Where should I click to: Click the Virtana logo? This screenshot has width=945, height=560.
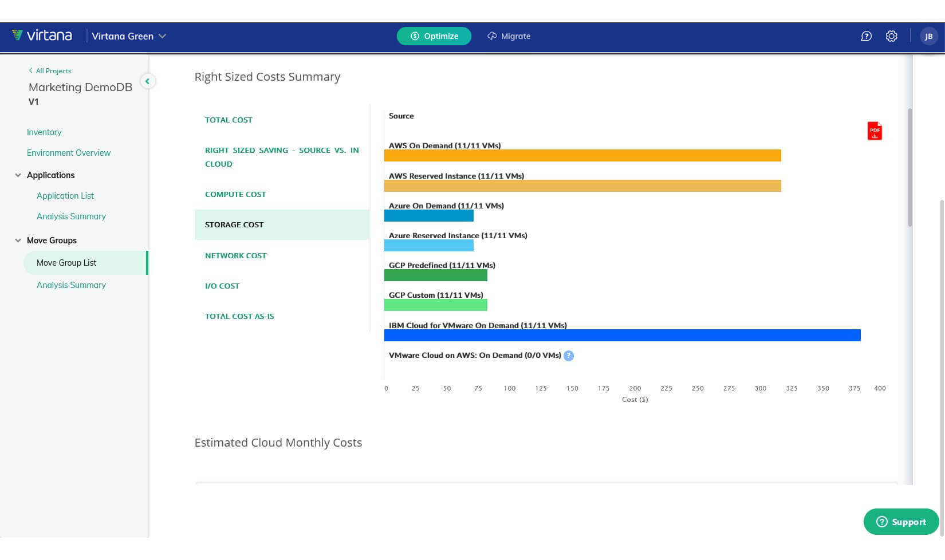tap(42, 36)
